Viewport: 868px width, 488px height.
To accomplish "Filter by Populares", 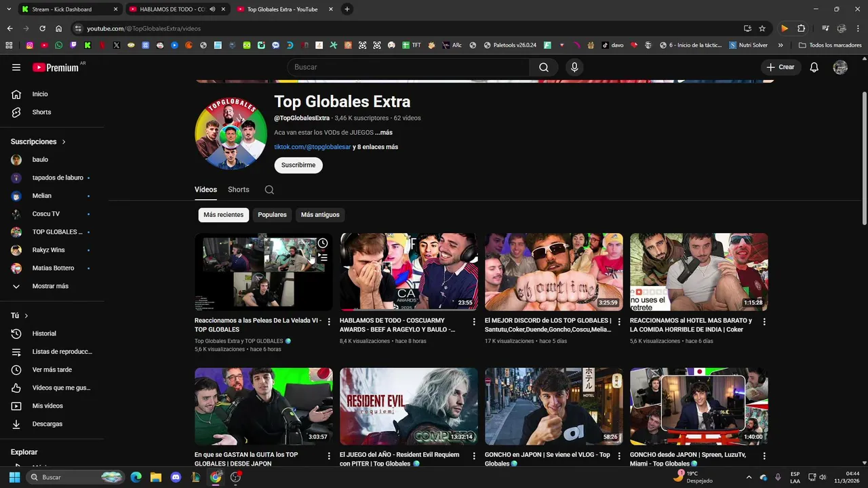I will [x=272, y=215].
